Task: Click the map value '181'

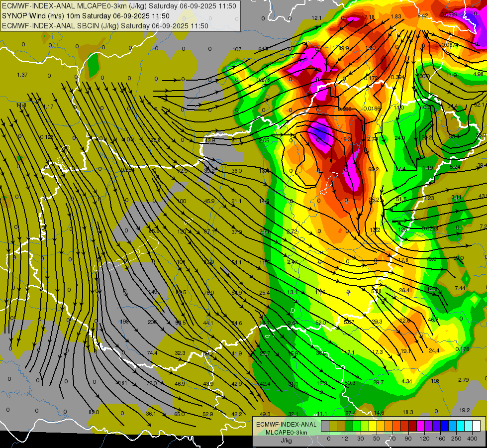Action: click(123, 383)
